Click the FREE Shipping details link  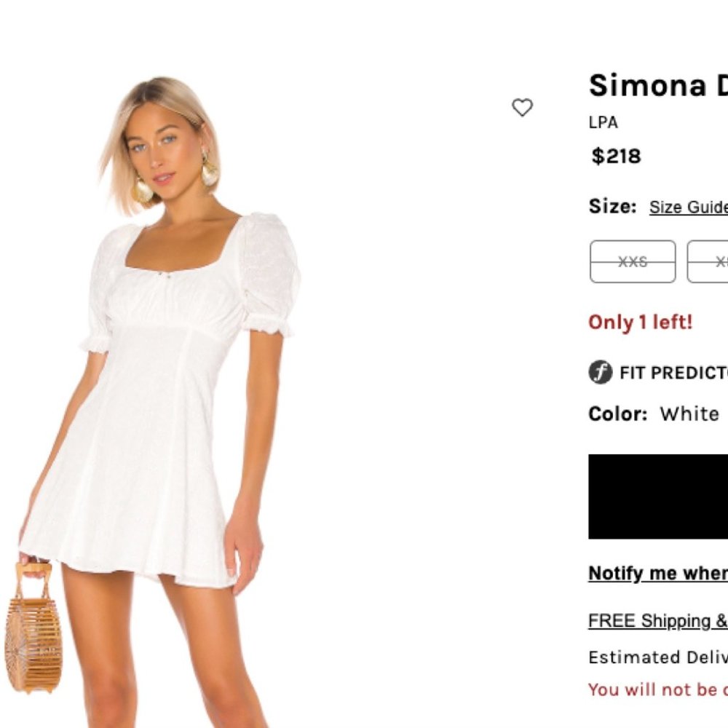[x=654, y=621]
